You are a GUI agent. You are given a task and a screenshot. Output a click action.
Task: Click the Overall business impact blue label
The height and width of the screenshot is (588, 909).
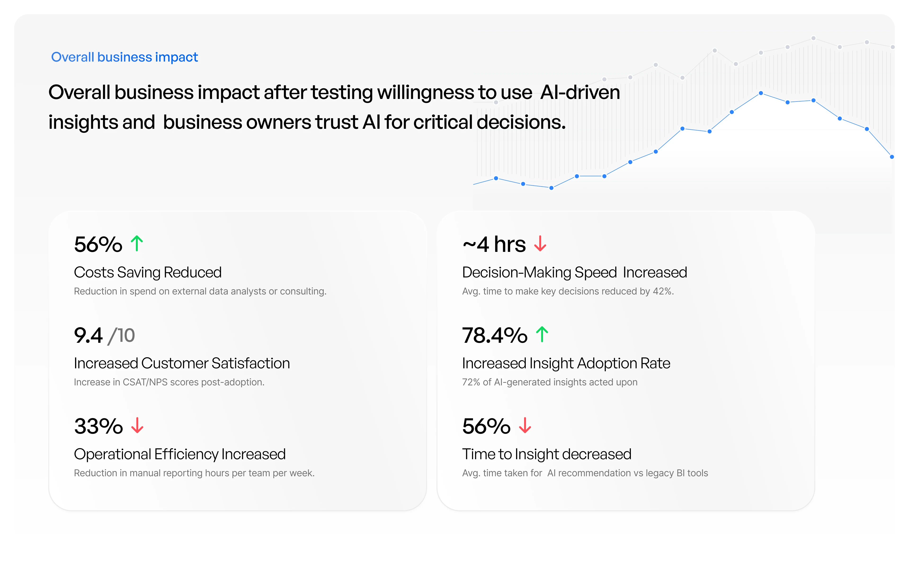pyautogui.click(x=125, y=57)
